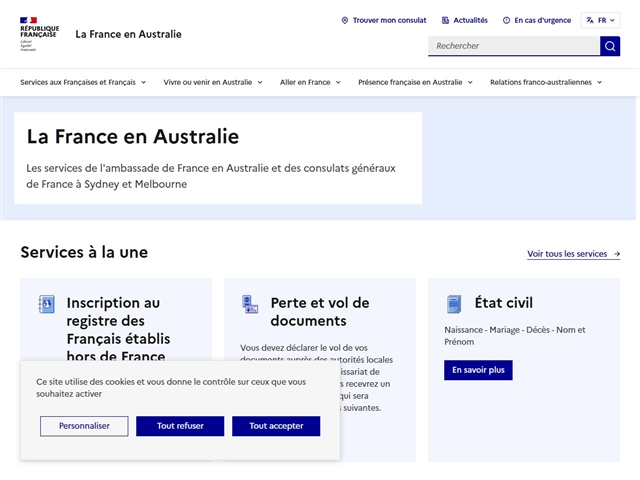640x480 pixels.
Task: Click the ambassade services description paragraph
Action: tap(211, 176)
